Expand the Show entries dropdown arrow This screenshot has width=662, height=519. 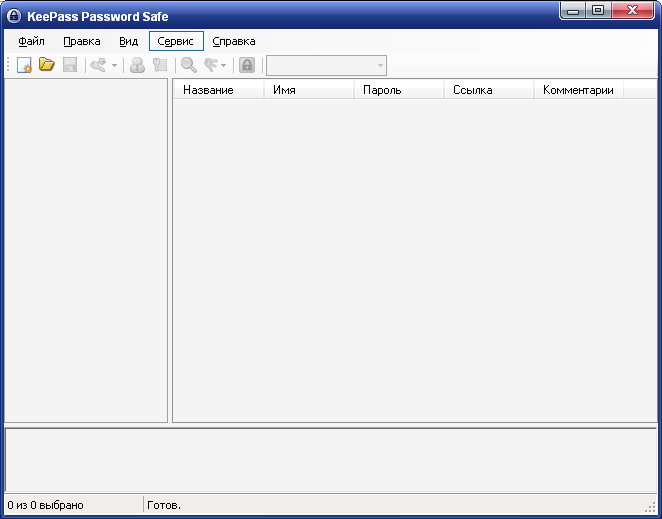[223, 65]
